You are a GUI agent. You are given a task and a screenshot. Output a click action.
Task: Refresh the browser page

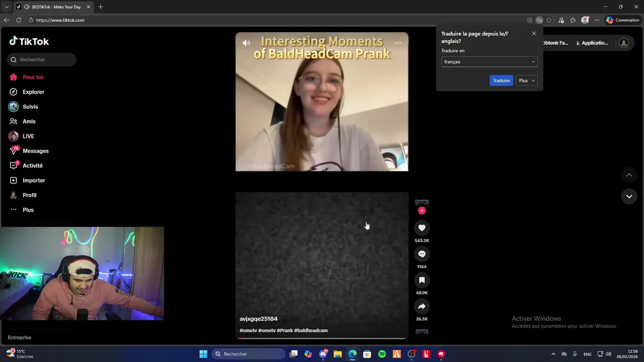pyautogui.click(x=19, y=20)
